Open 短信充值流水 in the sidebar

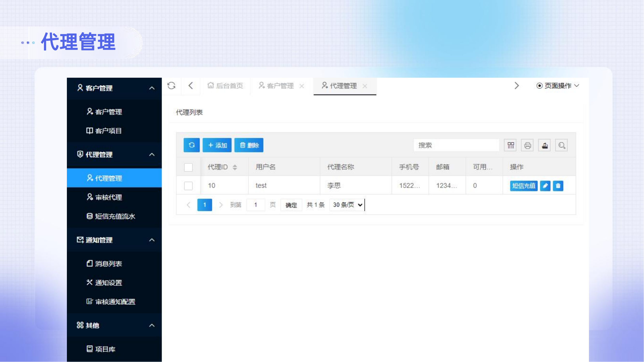click(114, 216)
